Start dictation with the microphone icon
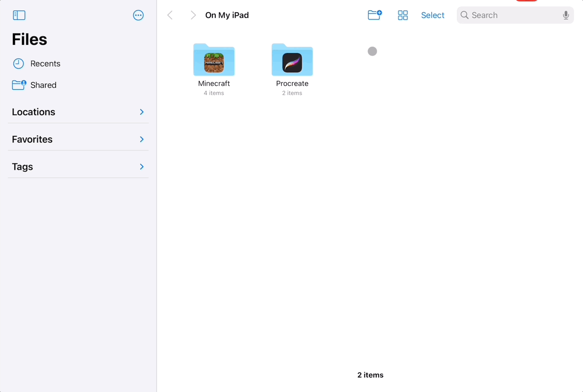 tap(566, 15)
